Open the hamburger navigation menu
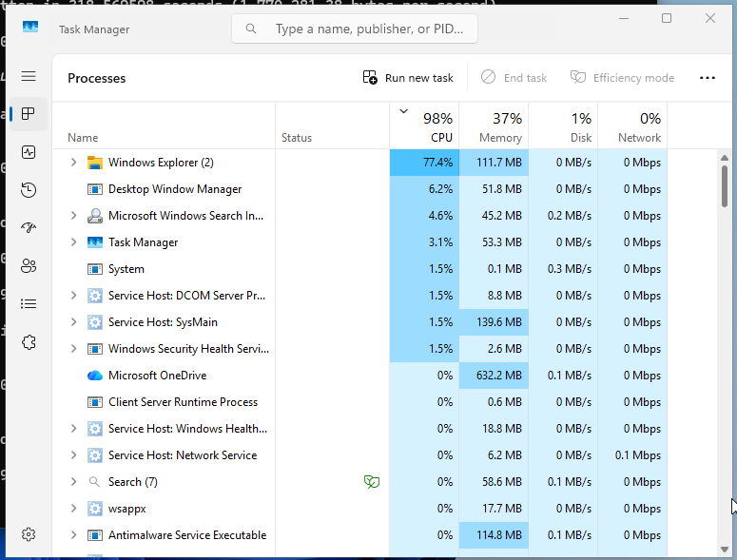 pyautogui.click(x=29, y=76)
